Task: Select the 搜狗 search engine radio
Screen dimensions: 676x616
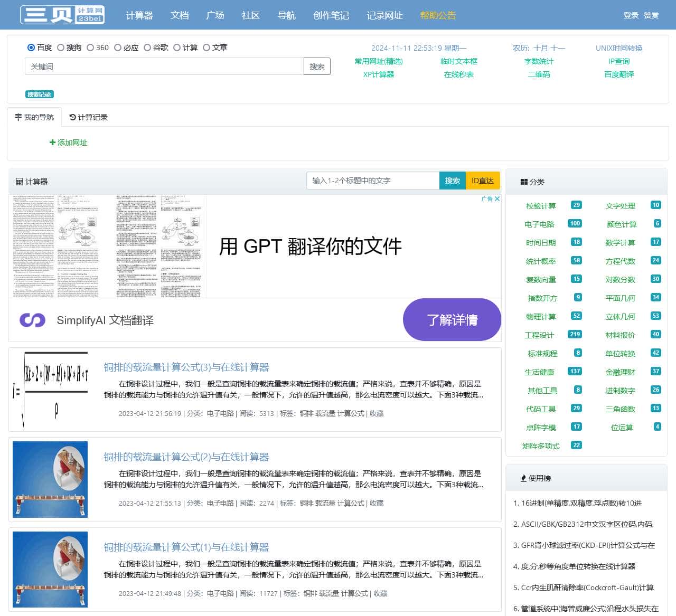Action: coord(61,48)
